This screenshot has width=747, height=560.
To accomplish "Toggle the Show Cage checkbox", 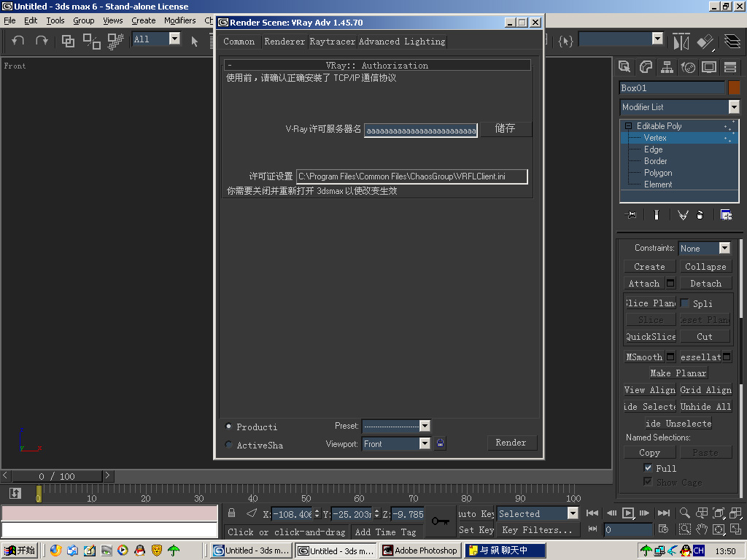I will [648, 481].
